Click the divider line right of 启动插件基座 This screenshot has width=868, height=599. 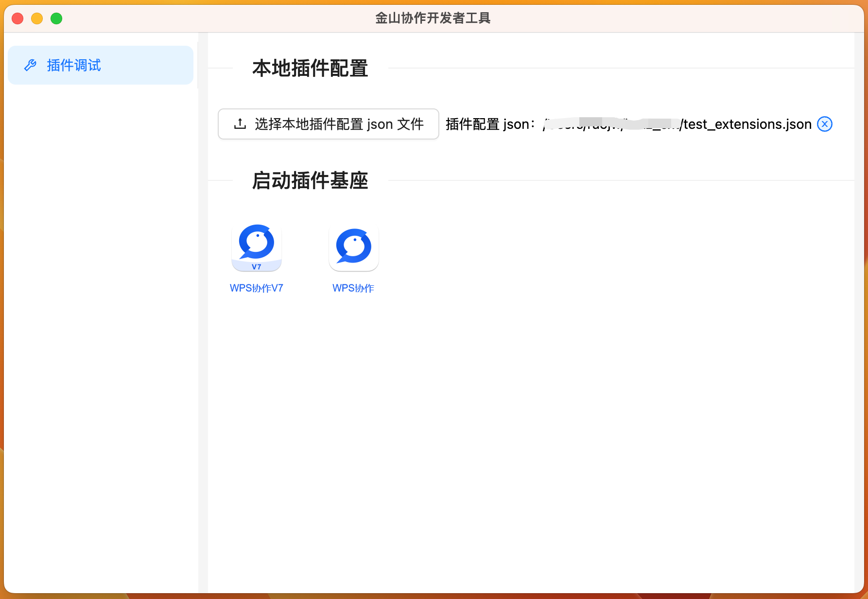tap(617, 180)
